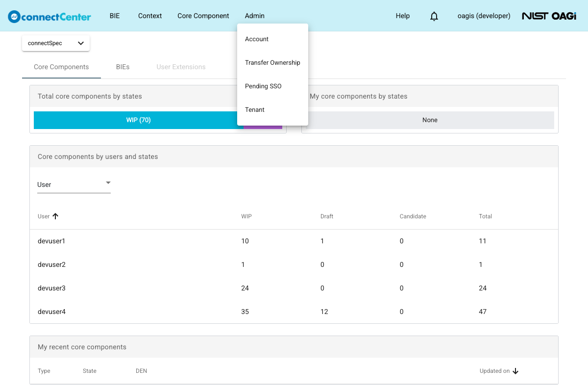Select the devuser1 row
The image size is (588, 392).
pos(294,241)
